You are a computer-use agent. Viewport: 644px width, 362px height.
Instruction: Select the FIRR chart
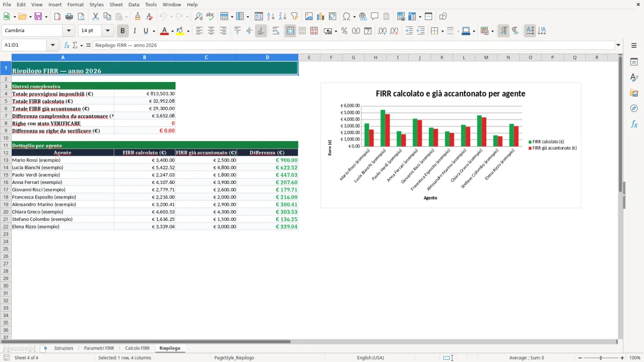(x=451, y=145)
